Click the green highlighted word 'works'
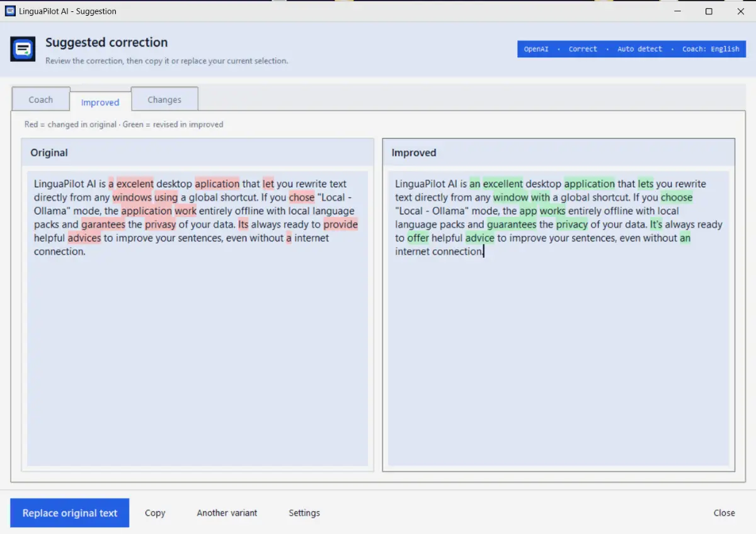756x534 pixels. [553, 211]
